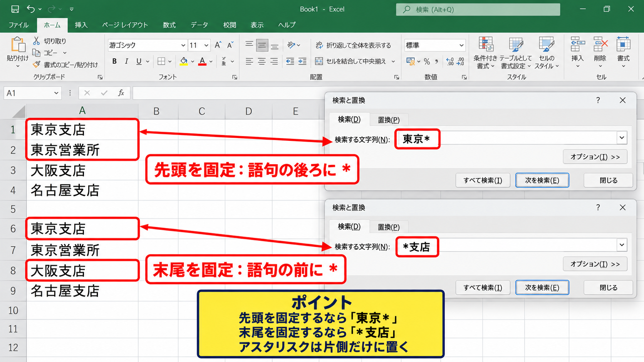644x362 pixels.
Task: Open the font size dropdown showing 11
Action: pyautogui.click(x=206, y=45)
